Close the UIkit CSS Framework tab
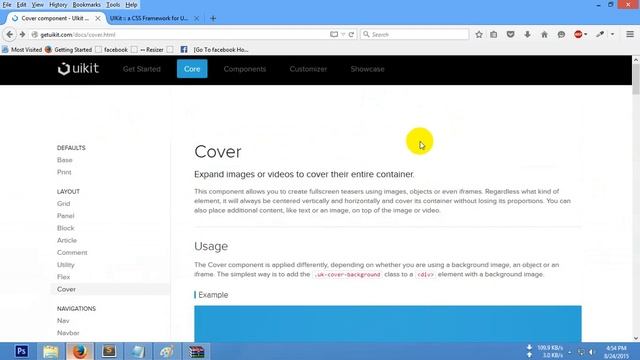The image size is (640, 360). (196, 18)
